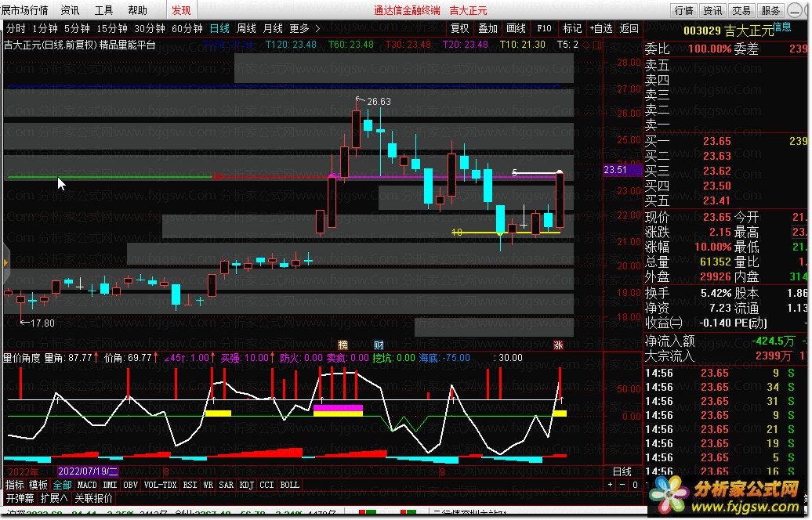Click the 17.80 low price label

[x=42, y=323]
